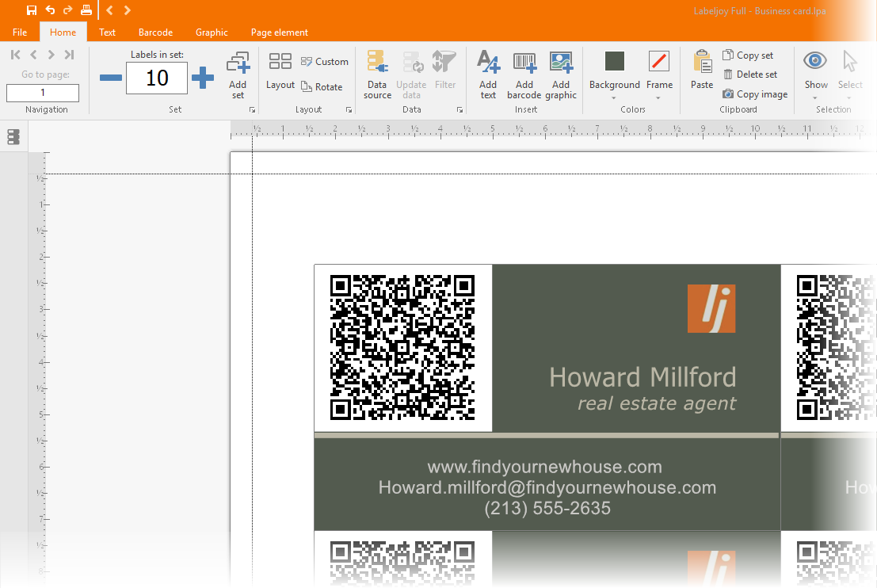Click Delete set trash icon
877x588 pixels.
pos(728,74)
